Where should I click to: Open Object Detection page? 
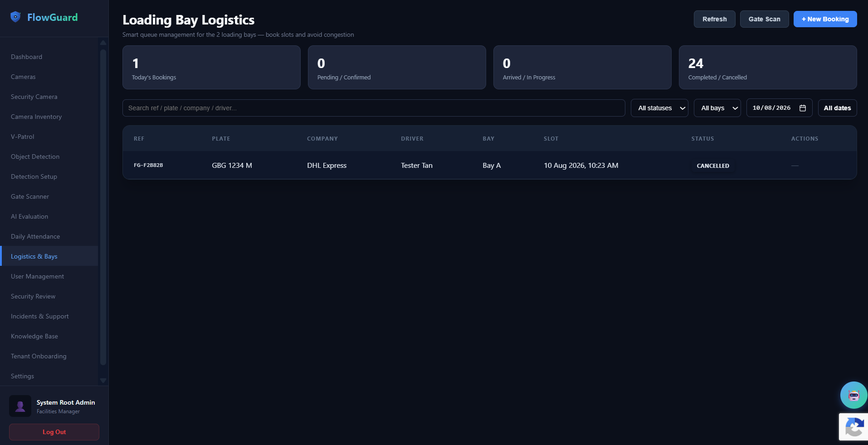click(x=49, y=156)
